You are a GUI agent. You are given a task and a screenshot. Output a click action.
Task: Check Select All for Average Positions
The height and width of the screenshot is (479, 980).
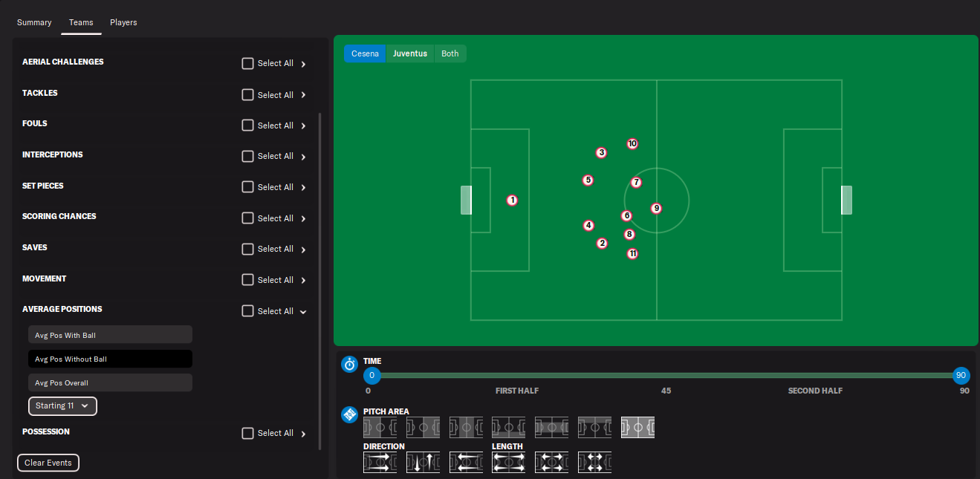point(248,311)
